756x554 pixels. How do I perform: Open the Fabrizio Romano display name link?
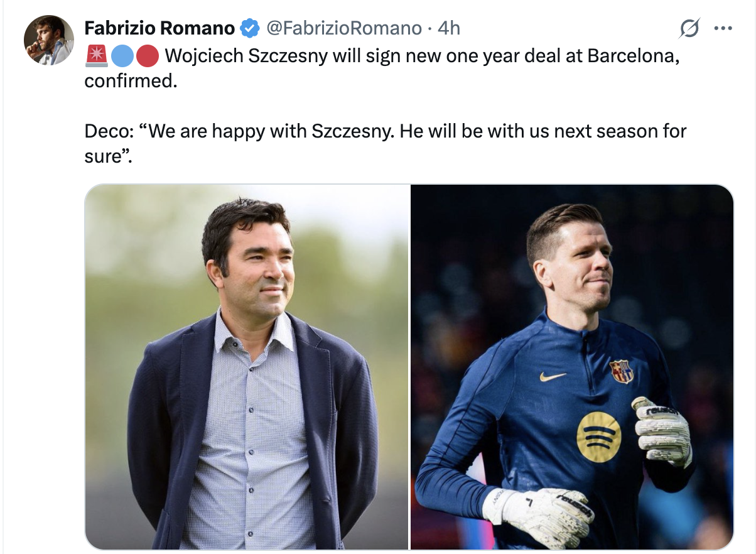point(159,28)
